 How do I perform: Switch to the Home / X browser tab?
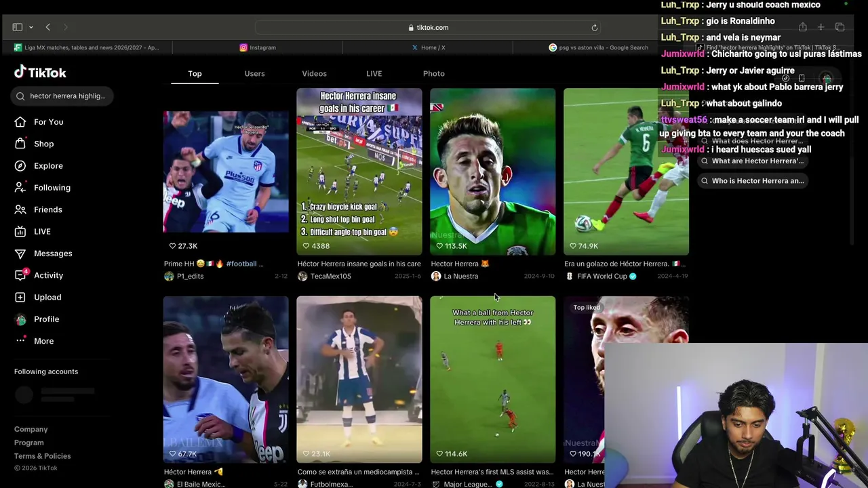point(428,47)
